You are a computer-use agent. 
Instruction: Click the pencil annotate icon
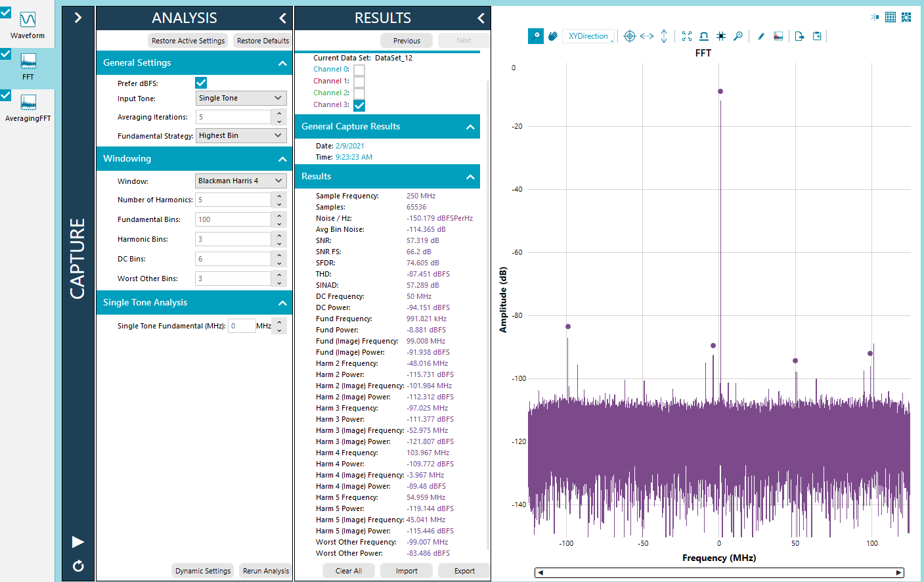[x=761, y=36]
